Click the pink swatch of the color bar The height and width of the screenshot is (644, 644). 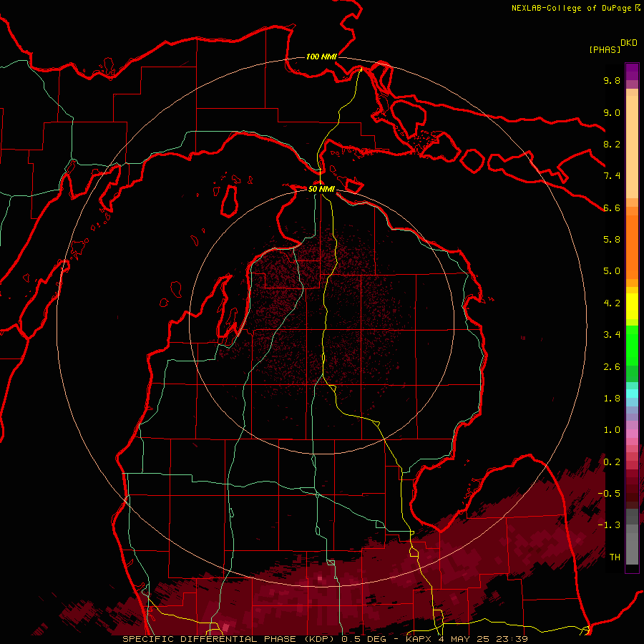[x=632, y=434]
